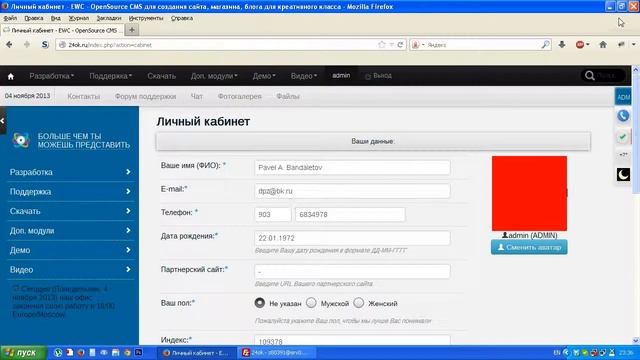Click the Firefox quick launch icon
Image resolution: width=640 pixels, height=360 pixels.
tap(81, 352)
